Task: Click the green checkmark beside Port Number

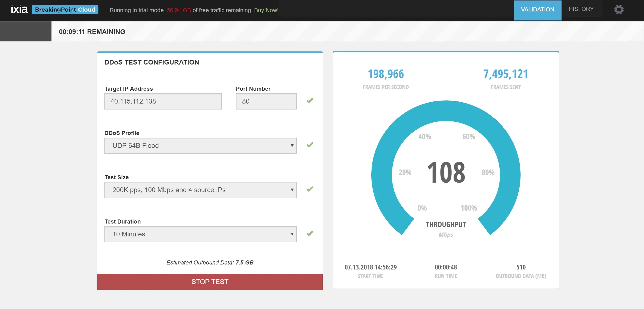Action: 310,101
